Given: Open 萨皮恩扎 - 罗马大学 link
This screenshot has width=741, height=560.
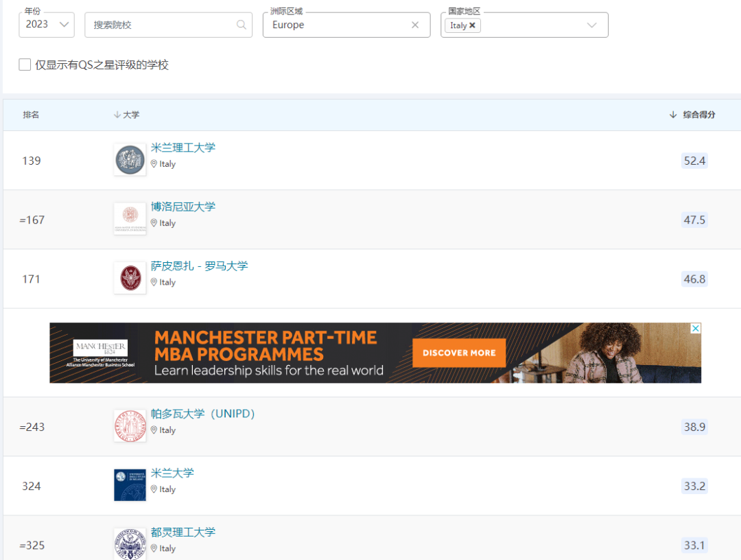Looking at the screenshot, I should 200,266.
